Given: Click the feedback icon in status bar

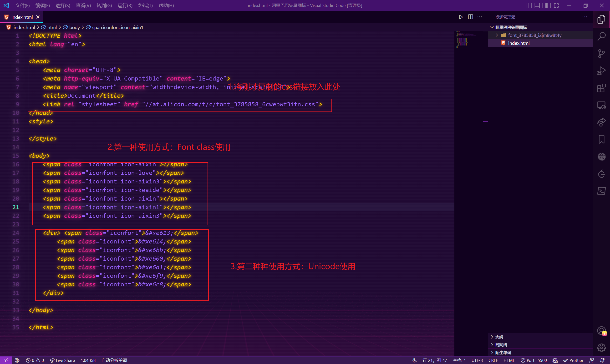Looking at the screenshot, I should click(x=591, y=360).
